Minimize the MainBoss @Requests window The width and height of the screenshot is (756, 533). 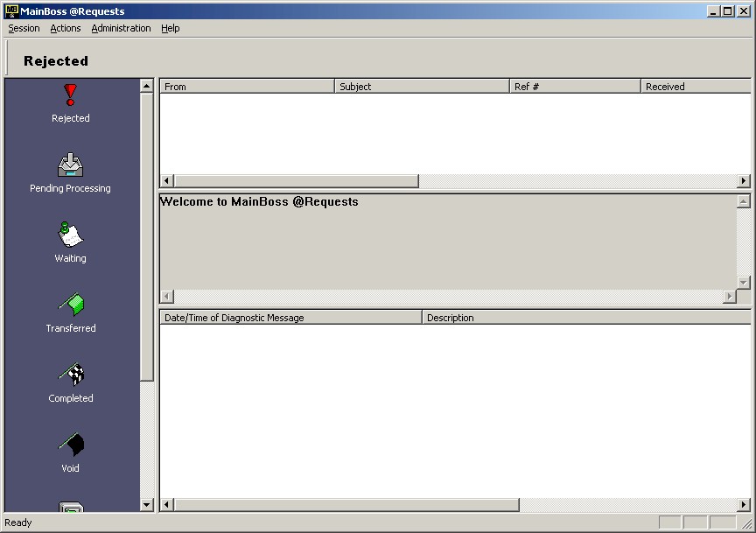pyautogui.click(x=713, y=11)
